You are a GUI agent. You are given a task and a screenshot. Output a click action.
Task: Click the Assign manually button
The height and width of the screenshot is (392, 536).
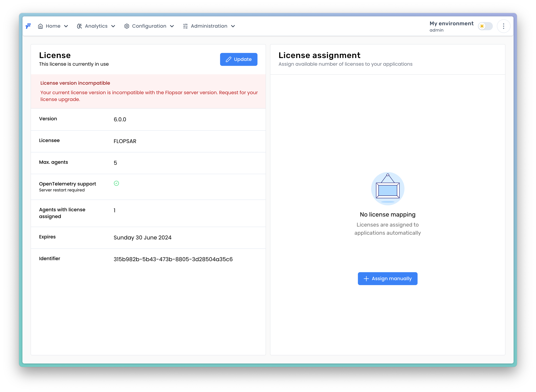pos(387,279)
